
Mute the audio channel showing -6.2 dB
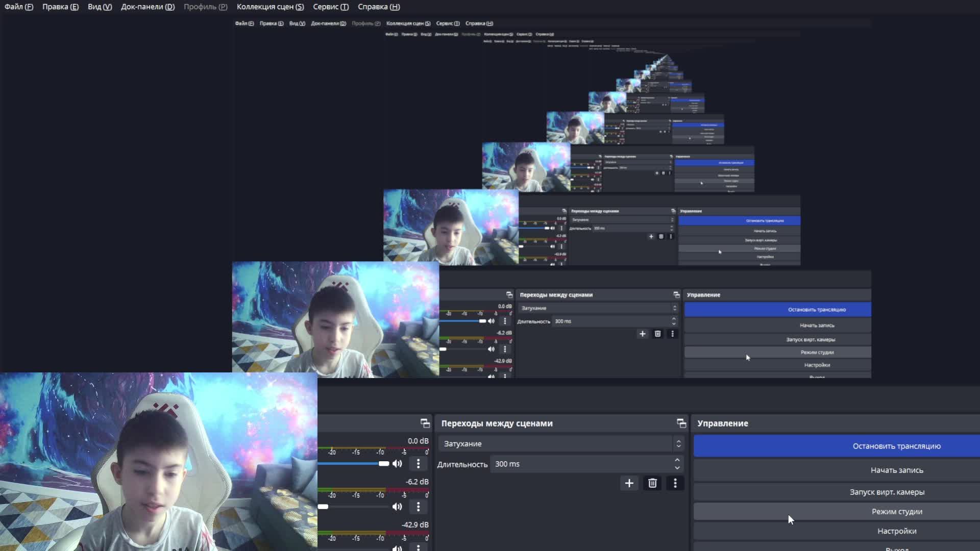pyautogui.click(x=397, y=507)
